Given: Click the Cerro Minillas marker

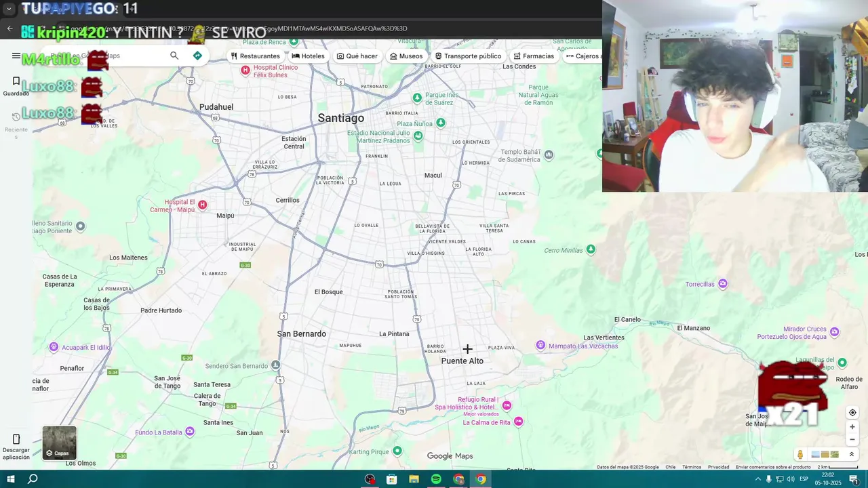Looking at the screenshot, I should [591, 249].
